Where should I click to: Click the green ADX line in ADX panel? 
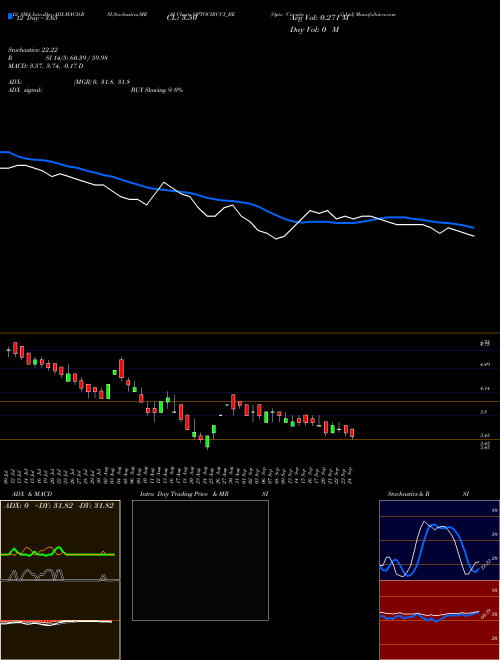(x=57, y=550)
